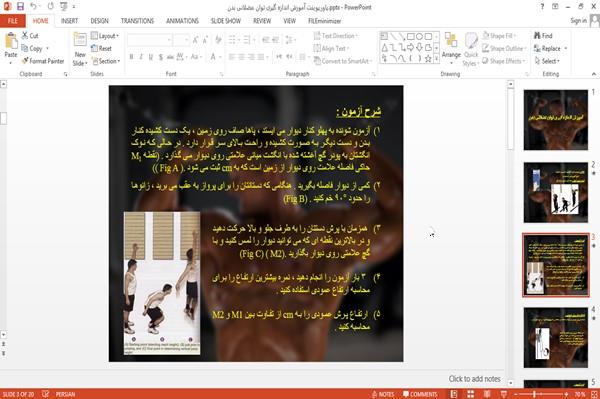Open the Select dropdown
Viewport: 600px width, 399px height.
tap(547, 61)
